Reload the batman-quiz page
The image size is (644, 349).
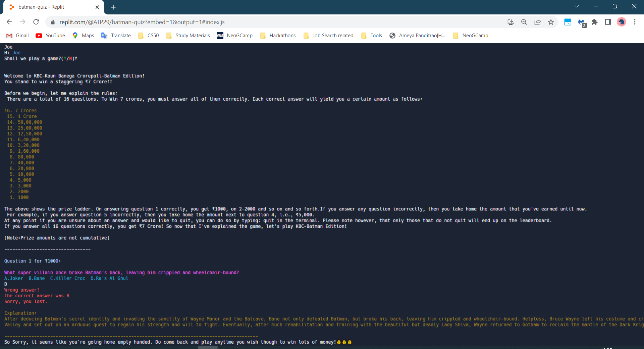(36, 22)
